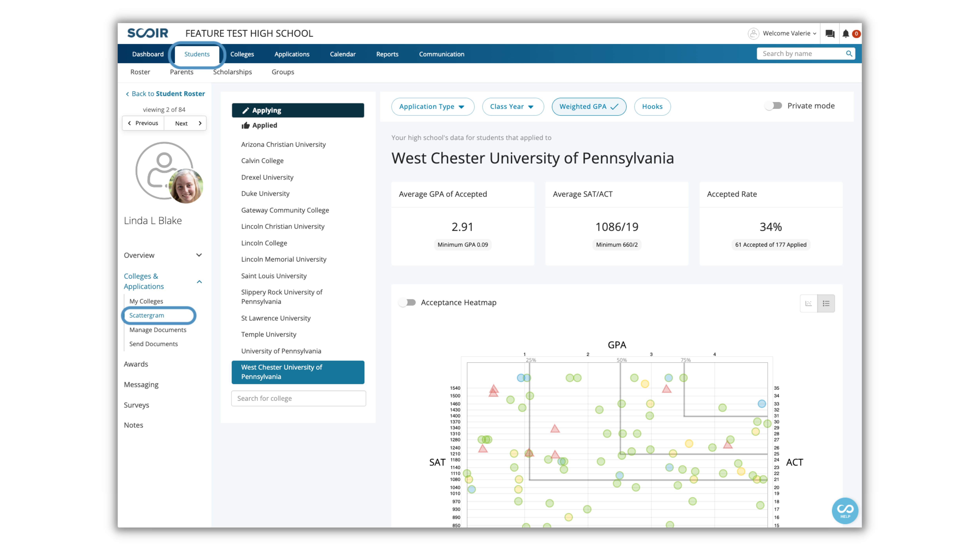The width and height of the screenshot is (980, 551).
Task: Open the Calendar tab
Action: [x=342, y=54]
